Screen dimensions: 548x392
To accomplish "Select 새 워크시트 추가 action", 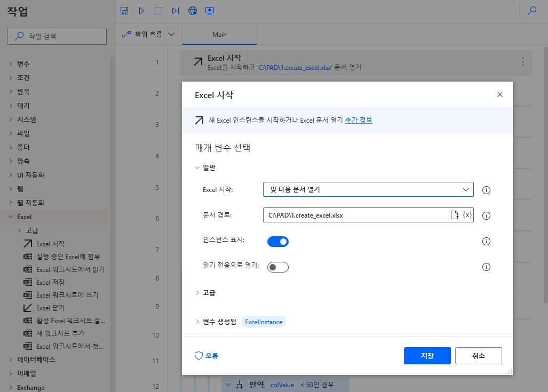I will (54, 333).
